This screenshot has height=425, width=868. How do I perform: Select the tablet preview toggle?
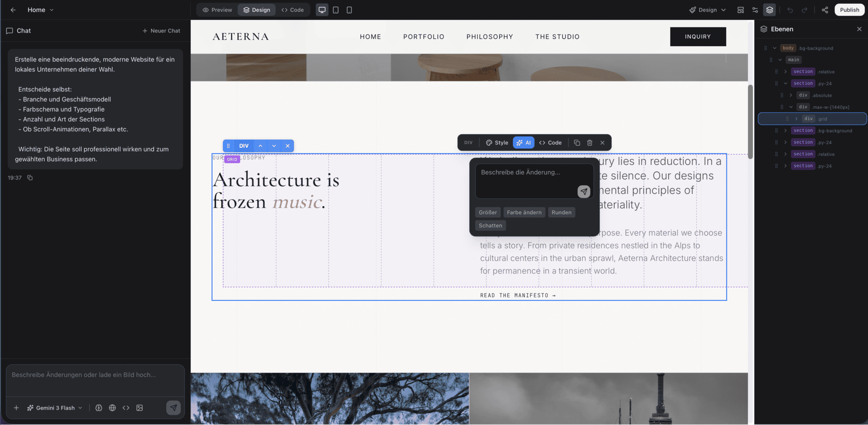[x=336, y=10]
